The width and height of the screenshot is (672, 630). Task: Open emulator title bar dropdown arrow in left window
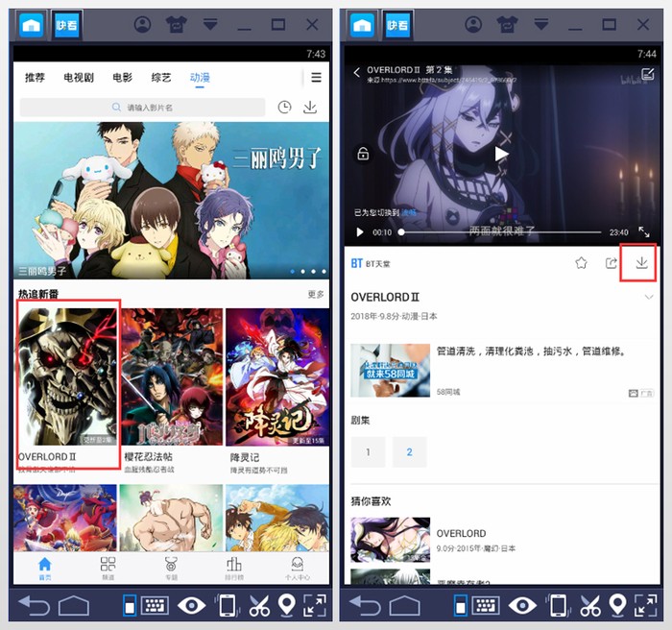click(x=209, y=24)
